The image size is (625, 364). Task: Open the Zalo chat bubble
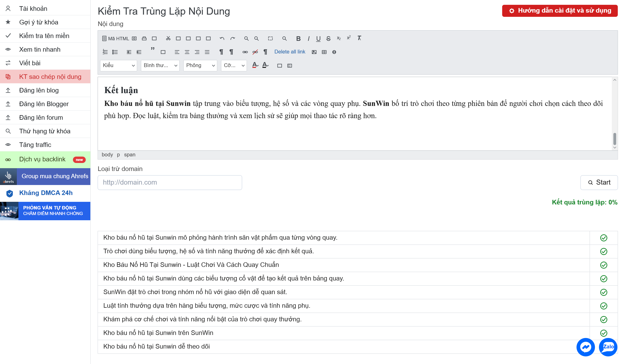608,347
